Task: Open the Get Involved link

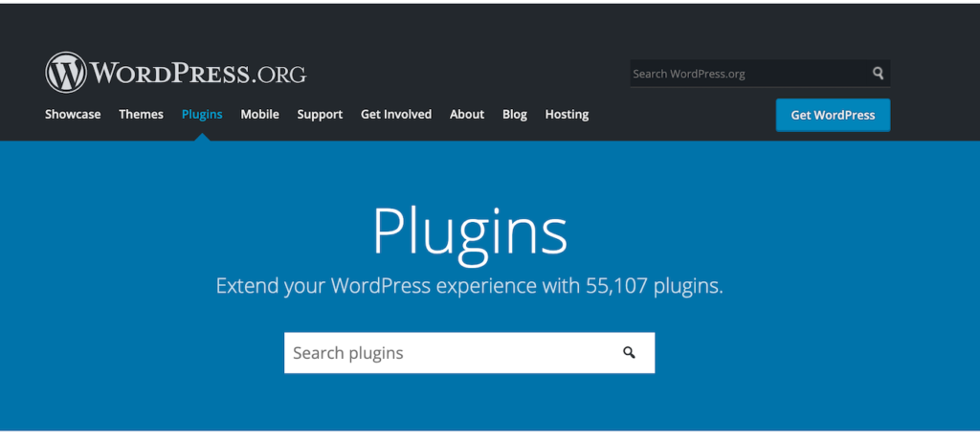Action: (396, 115)
